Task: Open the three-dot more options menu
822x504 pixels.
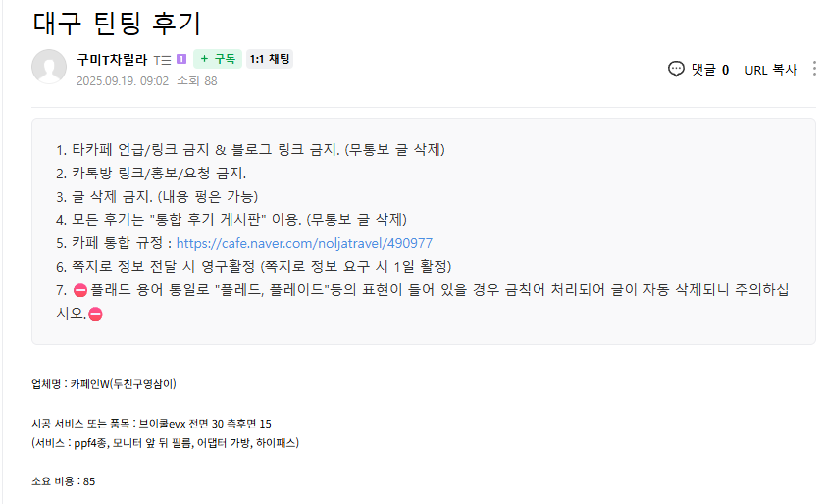Action: (814, 69)
